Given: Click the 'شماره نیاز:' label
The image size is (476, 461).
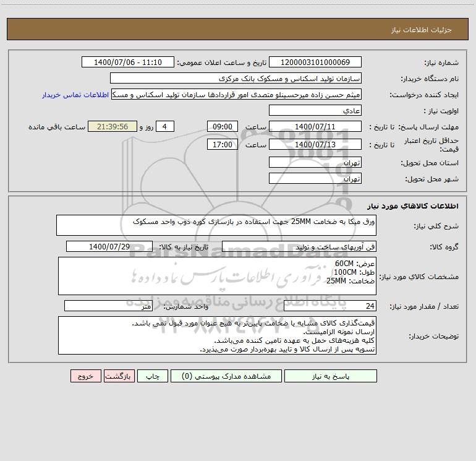Looking at the screenshot, I should click(x=441, y=63).
